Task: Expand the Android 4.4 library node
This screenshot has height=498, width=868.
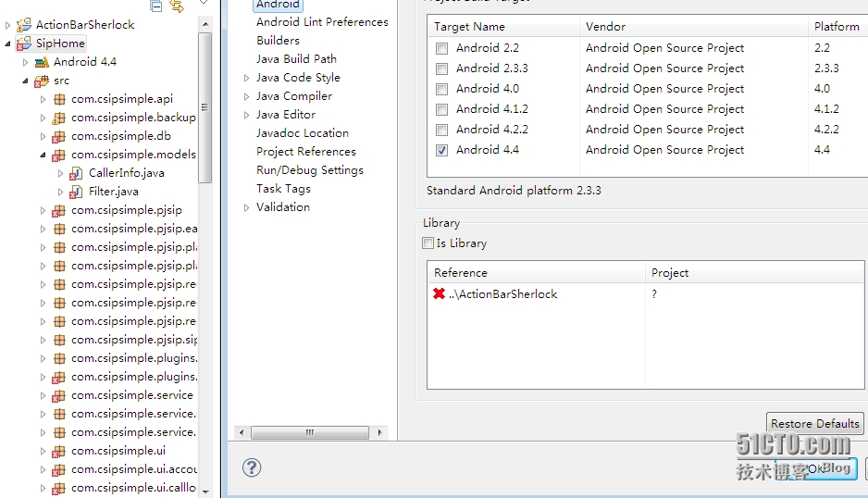Action: pyautogui.click(x=26, y=62)
